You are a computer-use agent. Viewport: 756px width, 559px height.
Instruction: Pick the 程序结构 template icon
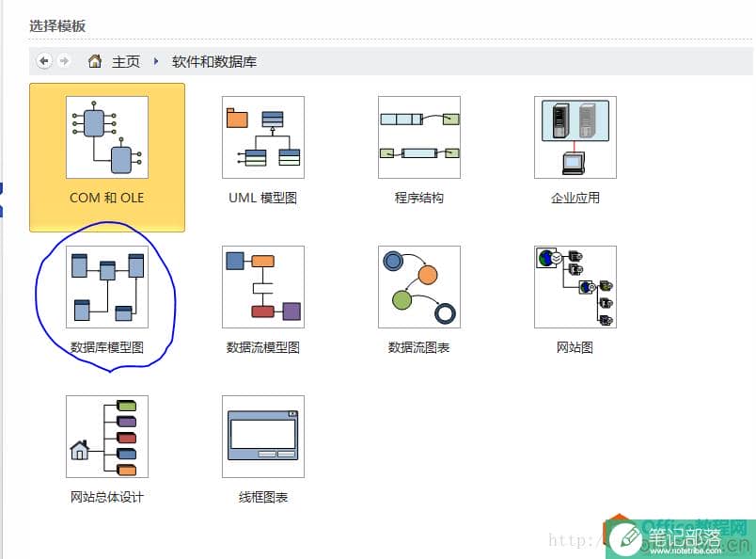(x=419, y=137)
